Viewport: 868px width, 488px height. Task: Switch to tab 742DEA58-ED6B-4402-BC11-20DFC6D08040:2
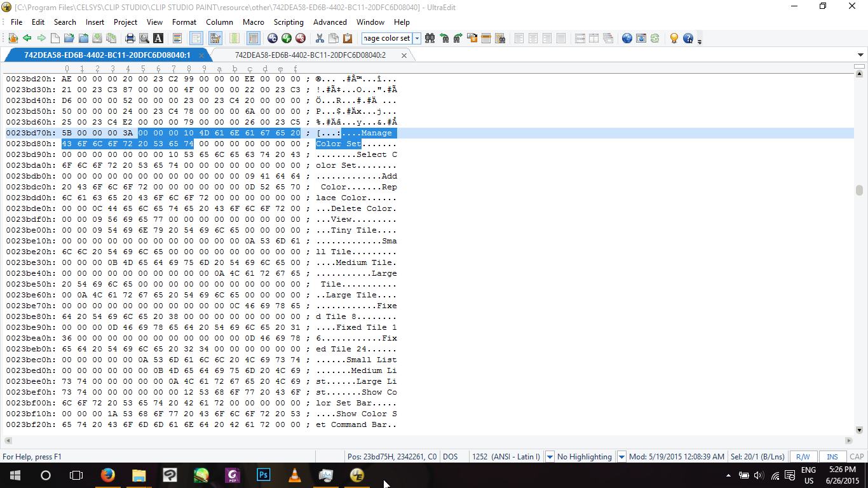(x=310, y=55)
